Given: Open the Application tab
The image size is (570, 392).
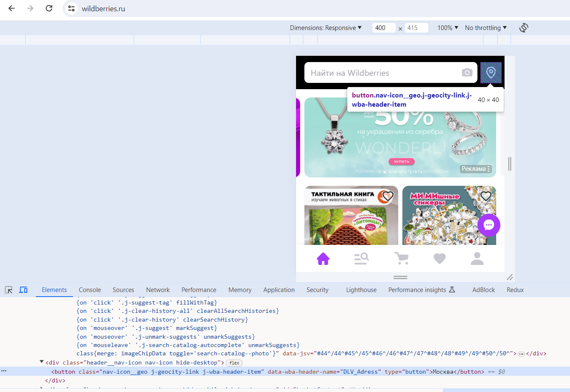Looking at the screenshot, I should pyautogui.click(x=279, y=290).
